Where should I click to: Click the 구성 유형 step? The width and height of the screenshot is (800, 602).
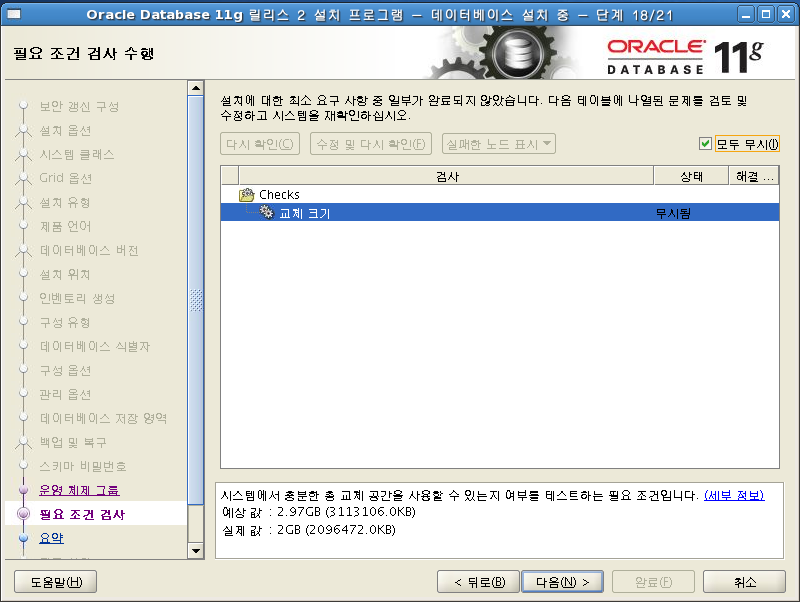click(x=65, y=322)
